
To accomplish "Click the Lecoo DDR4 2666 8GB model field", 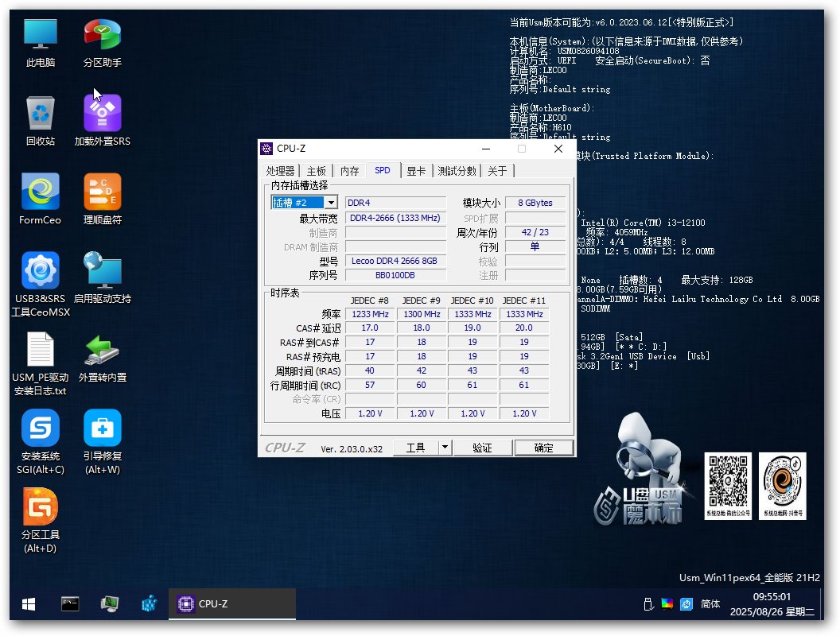I will pos(395,261).
